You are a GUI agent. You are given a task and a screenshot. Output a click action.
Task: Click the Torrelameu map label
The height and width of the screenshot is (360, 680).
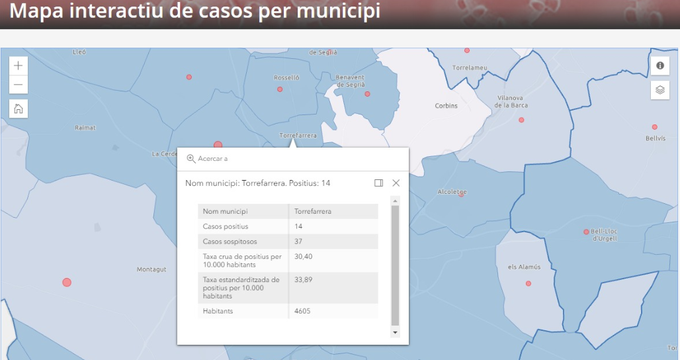(x=470, y=68)
